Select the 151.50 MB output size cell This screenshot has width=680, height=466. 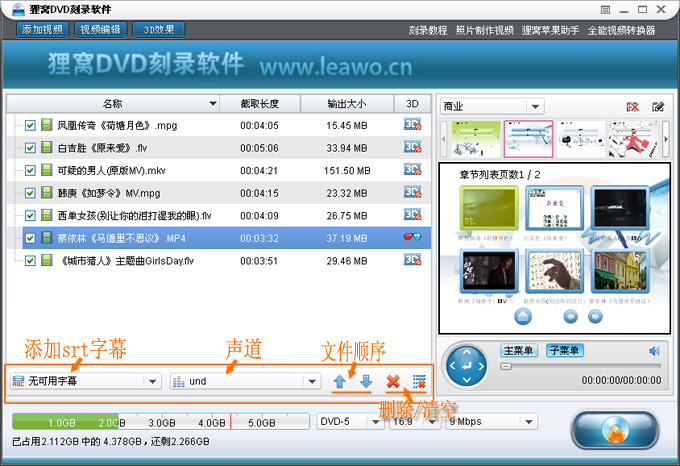coord(347,170)
